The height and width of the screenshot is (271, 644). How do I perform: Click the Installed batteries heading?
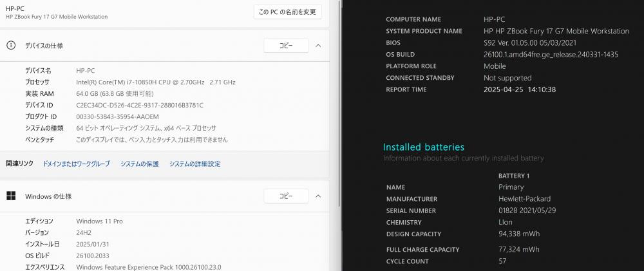pyautogui.click(x=424, y=147)
